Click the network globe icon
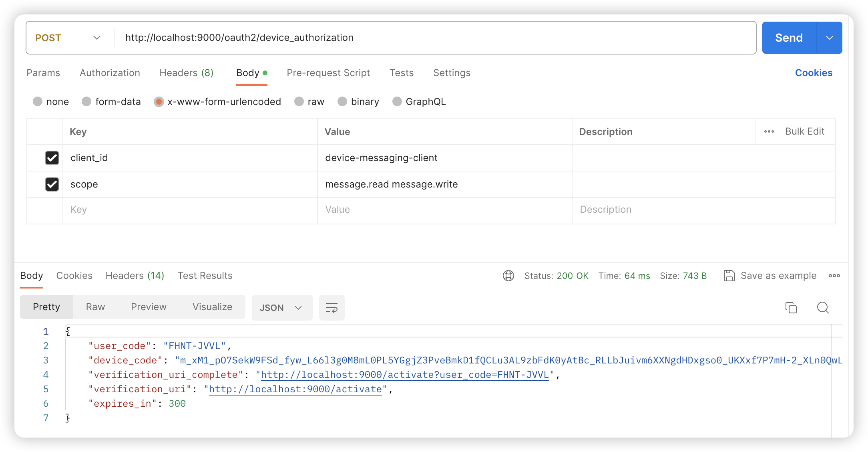This screenshot has width=868, height=452. [508, 276]
